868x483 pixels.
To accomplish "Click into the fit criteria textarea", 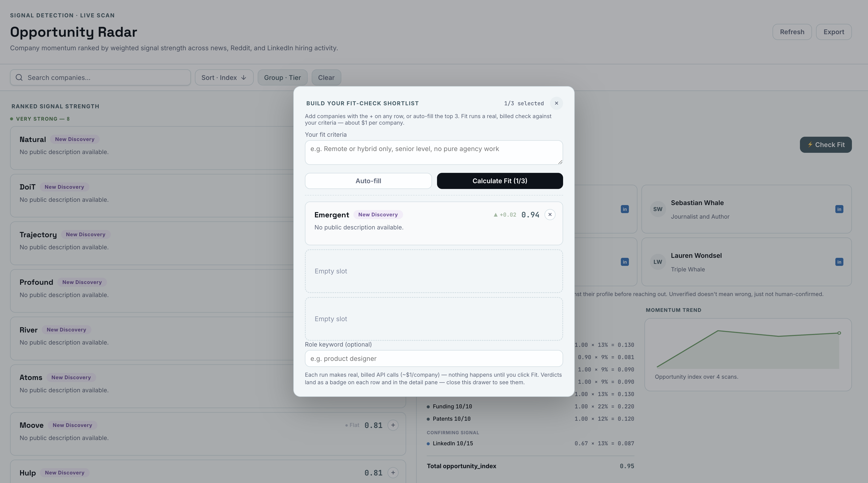I will [434, 153].
